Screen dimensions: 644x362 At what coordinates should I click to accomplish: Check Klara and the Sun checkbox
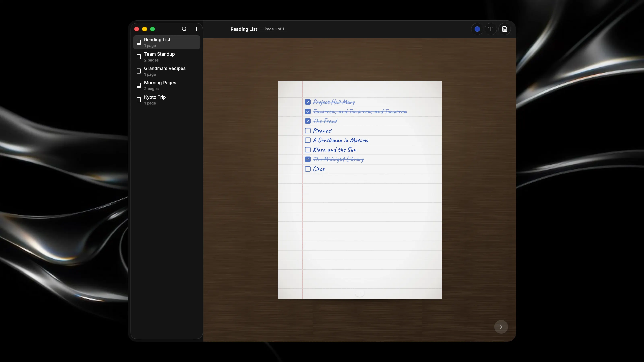[x=308, y=150]
